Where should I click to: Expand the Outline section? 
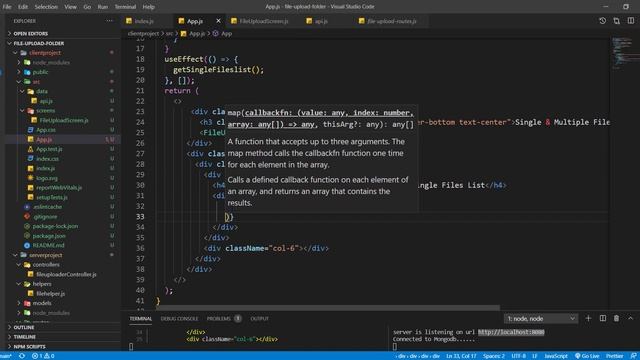[x=24, y=327]
